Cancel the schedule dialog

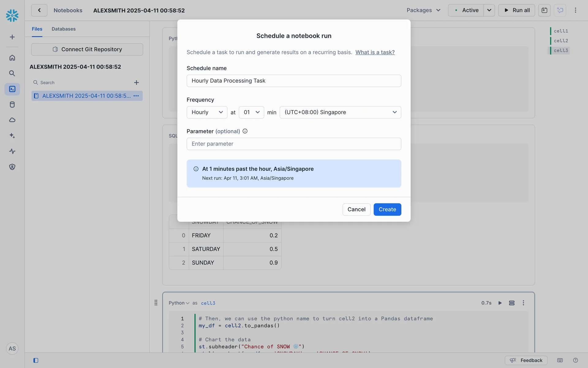356,209
